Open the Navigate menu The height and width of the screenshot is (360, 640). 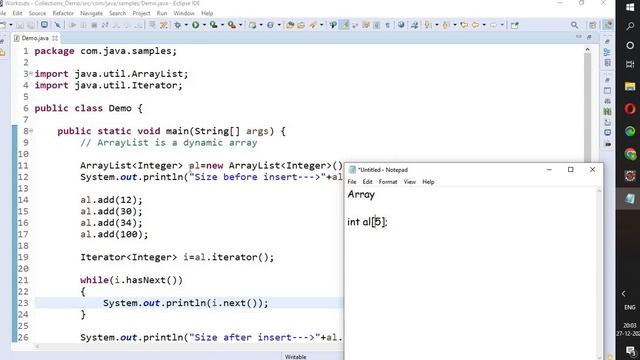[x=91, y=13]
